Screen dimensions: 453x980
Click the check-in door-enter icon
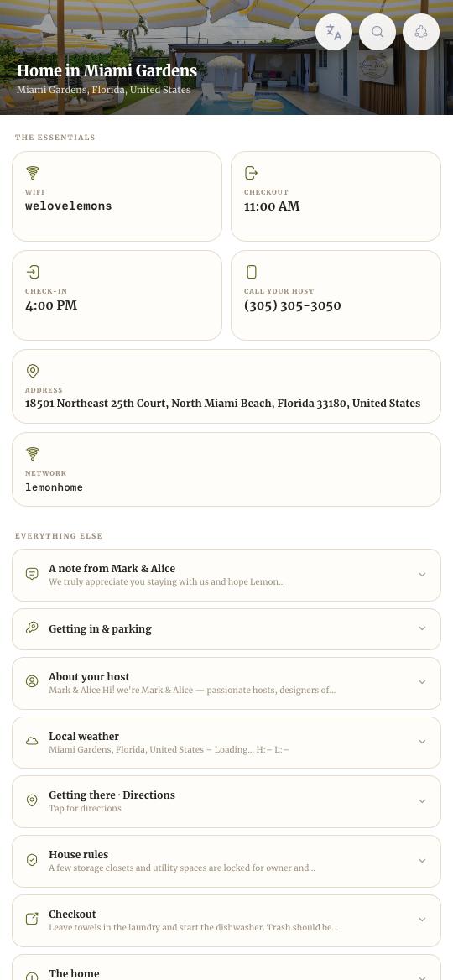pyautogui.click(x=33, y=272)
